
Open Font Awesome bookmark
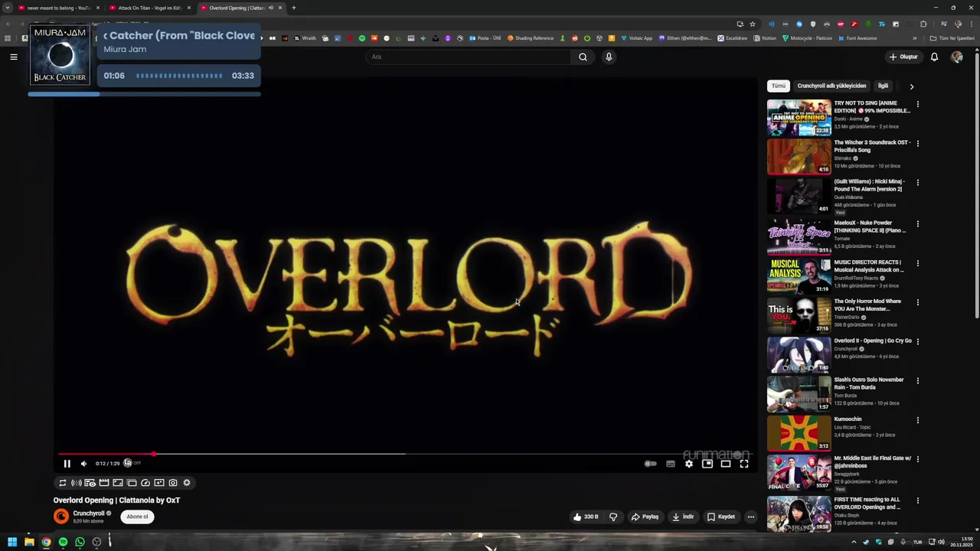point(857,38)
